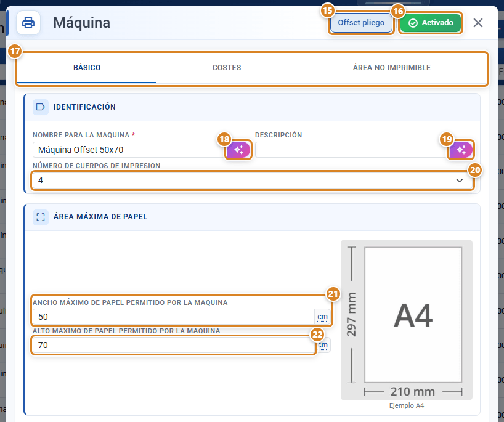Image resolution: width=504 pixels, height=422 pixels.
Task: Edit the ancho máximo de papel value
Action: coord(174,317)
